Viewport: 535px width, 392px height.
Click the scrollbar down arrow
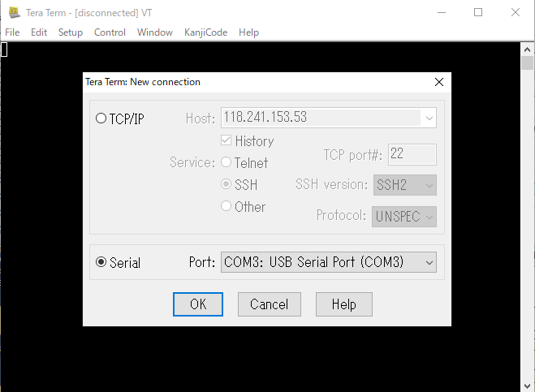point(527,386)
